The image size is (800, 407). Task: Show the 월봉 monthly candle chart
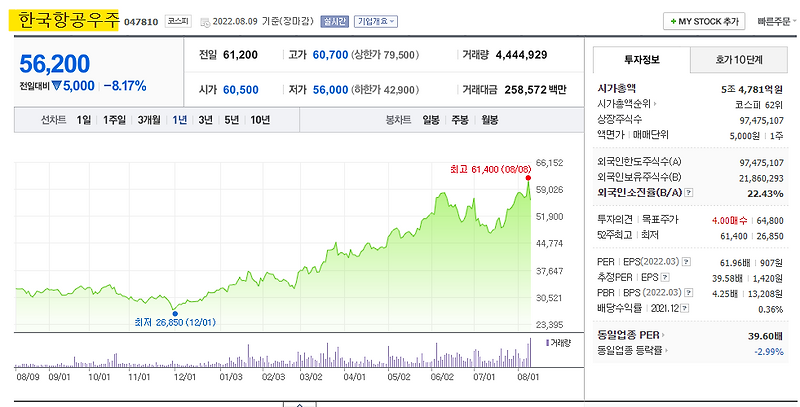[x=490, y=120]
